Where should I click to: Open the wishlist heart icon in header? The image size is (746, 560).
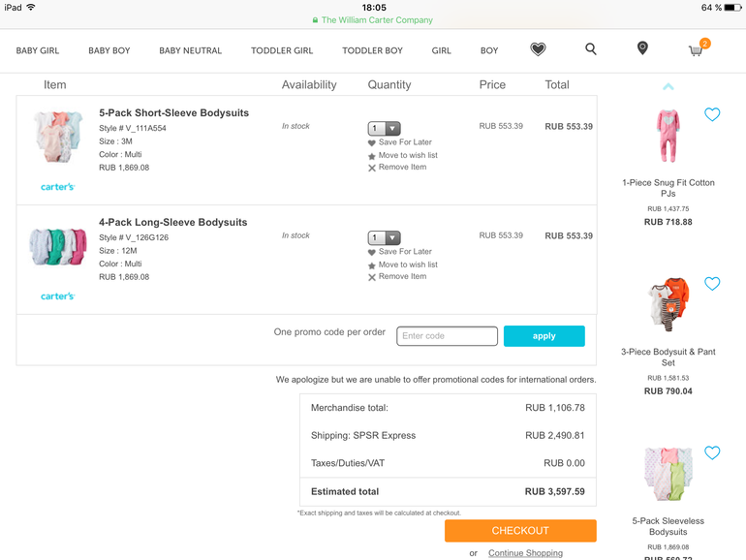538,49
